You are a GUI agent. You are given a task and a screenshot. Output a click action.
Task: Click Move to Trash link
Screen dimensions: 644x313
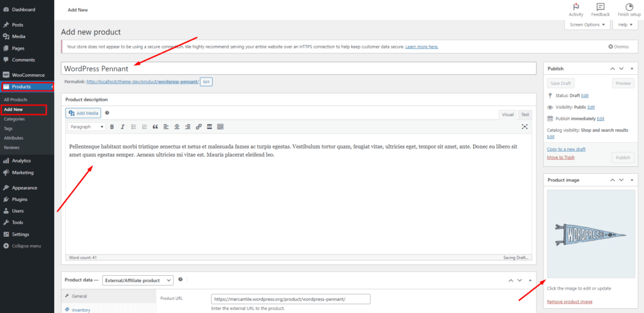pyautogui.click(x=560, y=157)
